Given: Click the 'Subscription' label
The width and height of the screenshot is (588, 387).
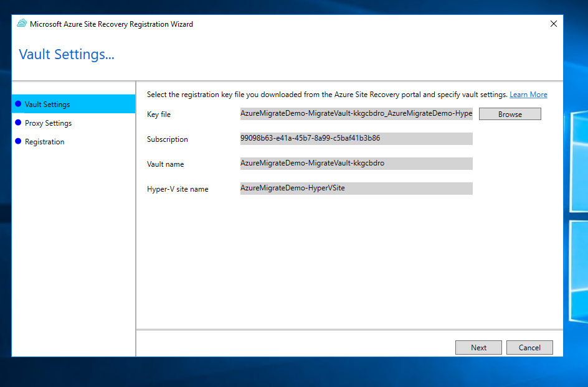Looking at the screenshot, I should 168,139.
